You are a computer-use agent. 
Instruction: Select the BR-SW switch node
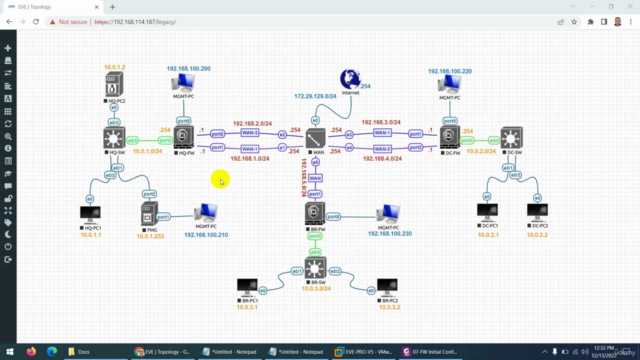[x=316, y=268]
